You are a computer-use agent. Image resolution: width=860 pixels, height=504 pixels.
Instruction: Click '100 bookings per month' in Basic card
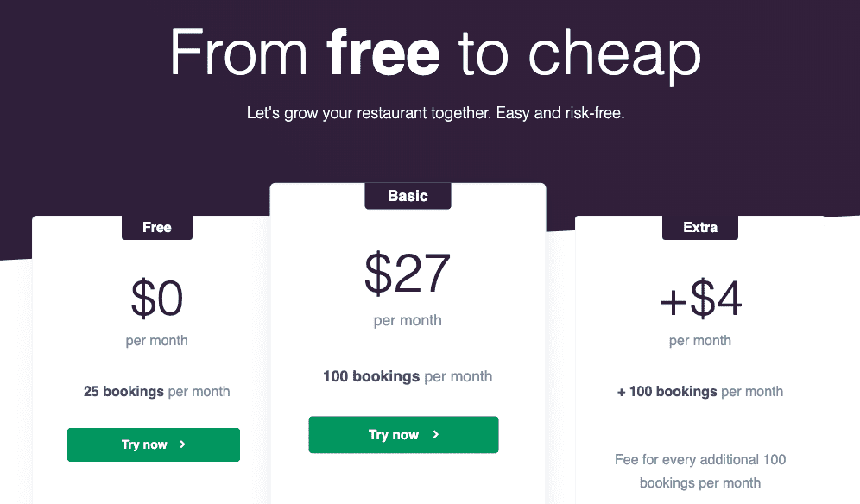[x=408, y=376]
